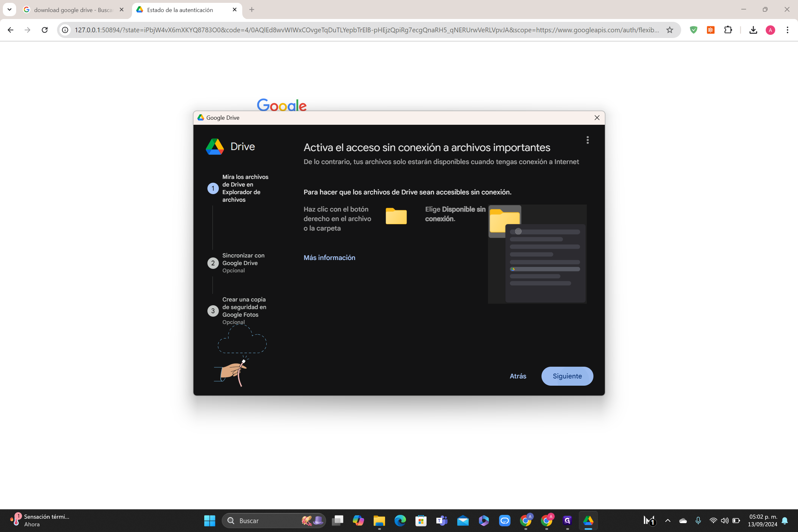This screenshot has height=532, width=798.
Task: Open the weather widget Sensación térmica
Action: [40, 521]
